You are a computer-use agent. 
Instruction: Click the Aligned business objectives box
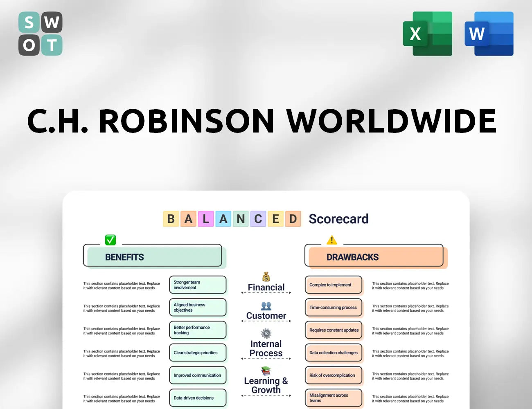point(198,307)
